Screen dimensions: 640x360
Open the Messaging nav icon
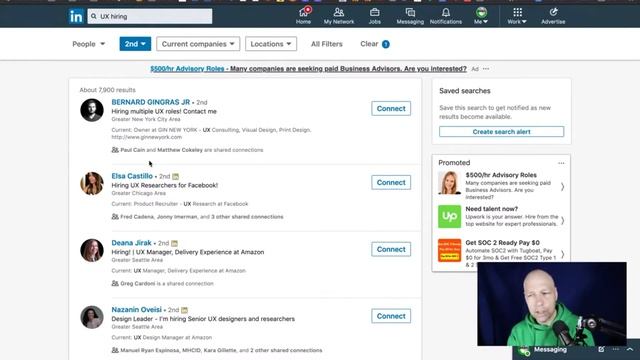tap(410, 16)
